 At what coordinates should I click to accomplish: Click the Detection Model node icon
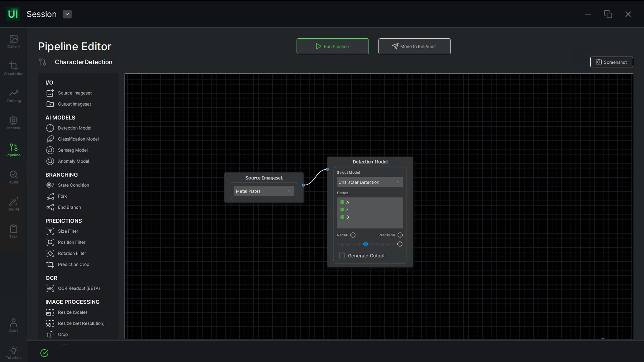coord(50,128)
